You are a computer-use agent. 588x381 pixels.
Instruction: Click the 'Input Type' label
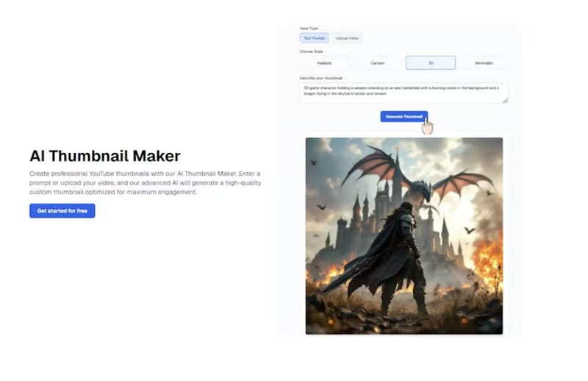309,28
